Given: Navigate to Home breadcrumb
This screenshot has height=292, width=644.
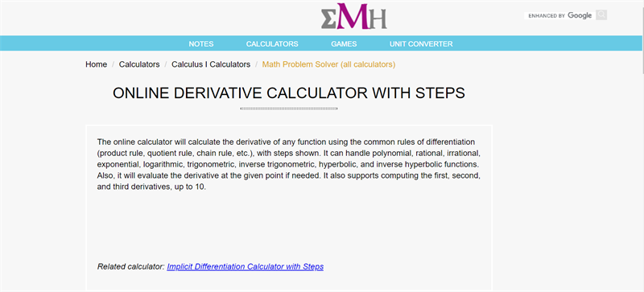Looking at the screenshot, I should (x=96, y=64).
